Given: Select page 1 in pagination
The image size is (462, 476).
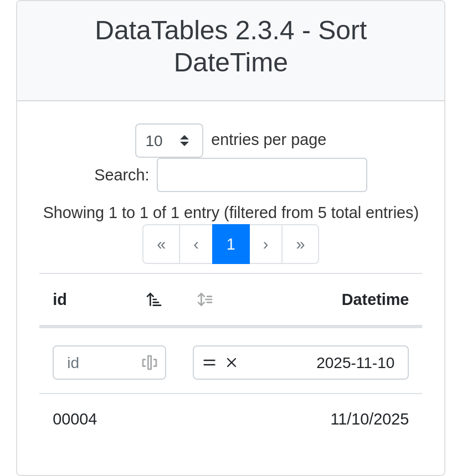Looking at the screenshot, I should click(231, 244).
